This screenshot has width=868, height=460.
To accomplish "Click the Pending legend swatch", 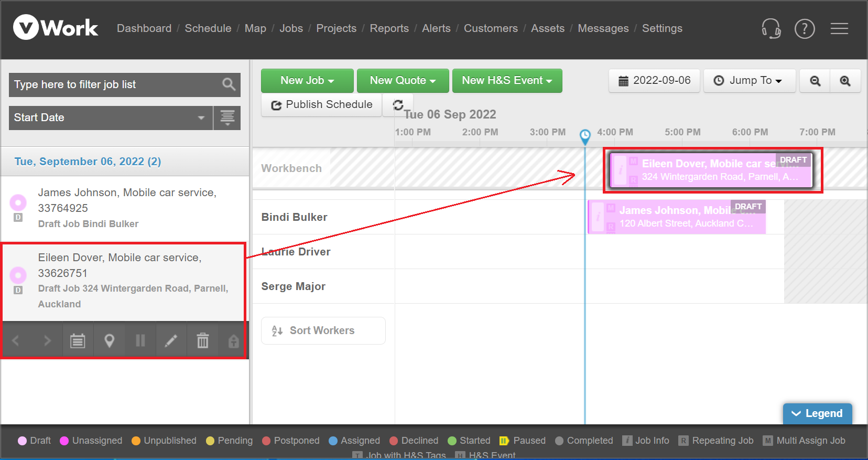I will pos(210,441).
